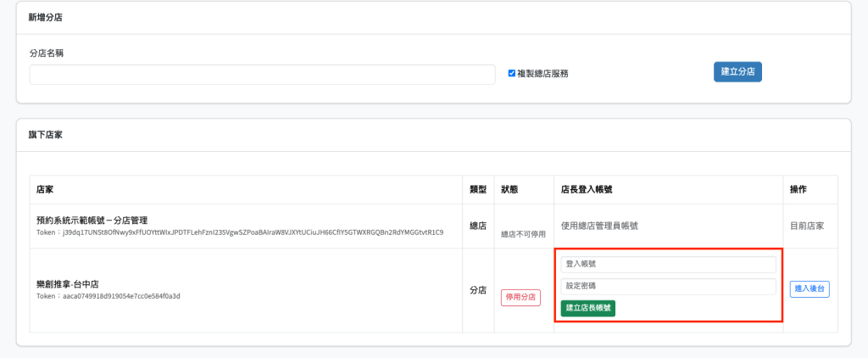The height and width of the screenshot is (358, 868).
Task: Click the 進入後台 button
Action: tap(810, 288)
